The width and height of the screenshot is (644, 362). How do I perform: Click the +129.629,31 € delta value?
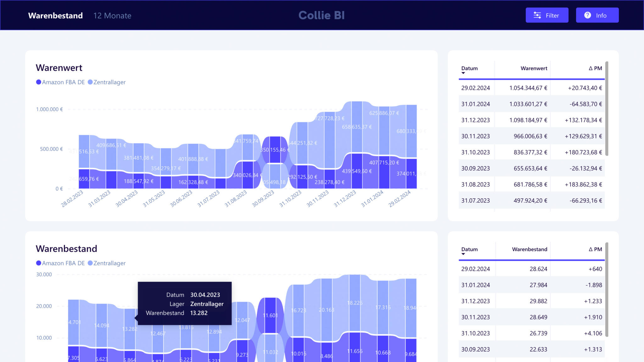coord(583,136)
